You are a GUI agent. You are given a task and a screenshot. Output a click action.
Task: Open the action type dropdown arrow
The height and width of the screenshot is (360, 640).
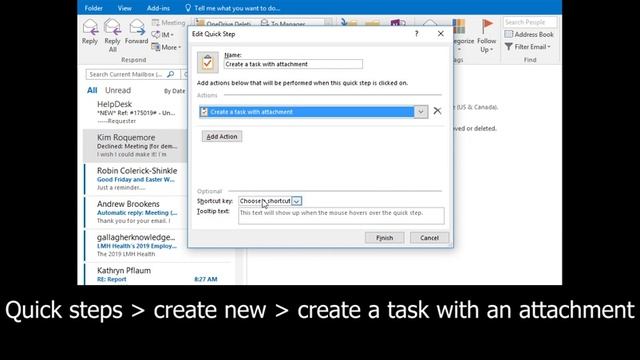coord(421,112)
